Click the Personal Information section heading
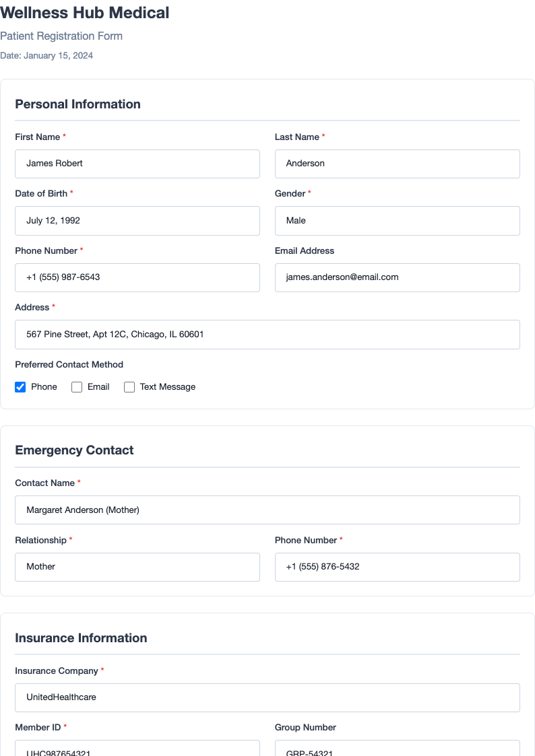535x756 pixels. (x=77, y=104)
